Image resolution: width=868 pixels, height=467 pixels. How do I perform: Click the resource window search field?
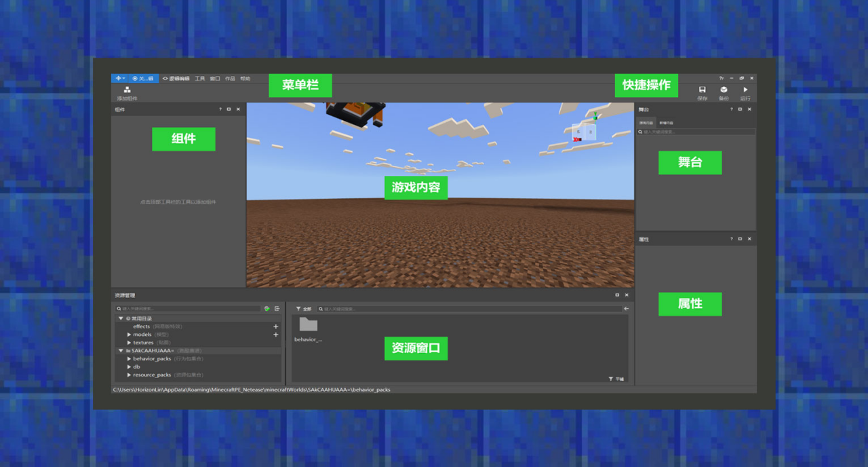[x=469, y=309]
